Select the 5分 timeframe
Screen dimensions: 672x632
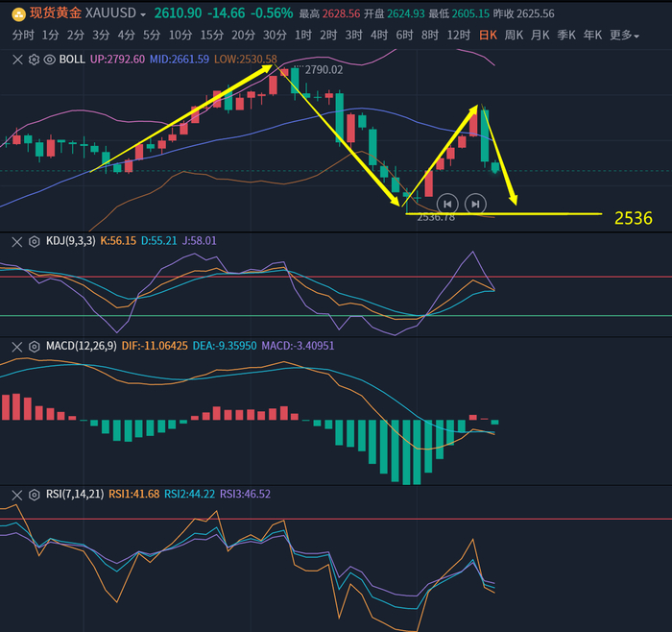[152, 36]
